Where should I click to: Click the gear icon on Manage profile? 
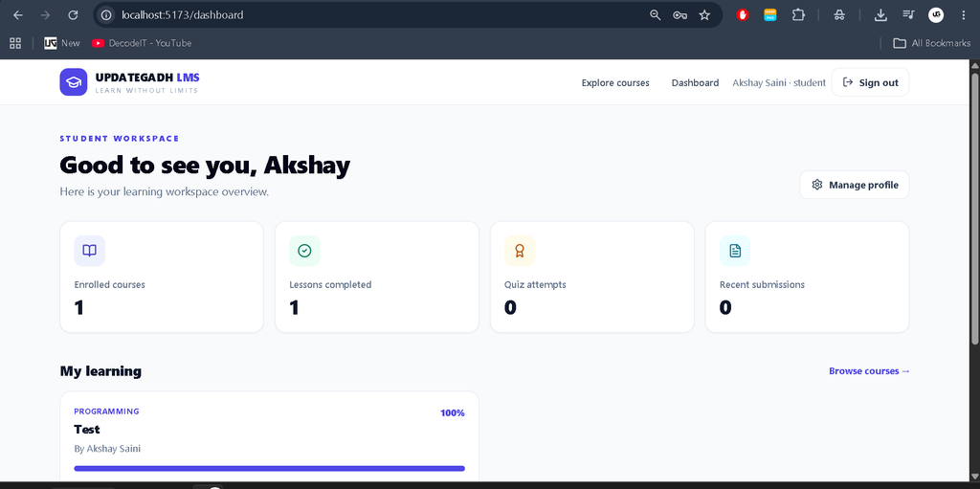pyautogui.click(x=817, y=185)
